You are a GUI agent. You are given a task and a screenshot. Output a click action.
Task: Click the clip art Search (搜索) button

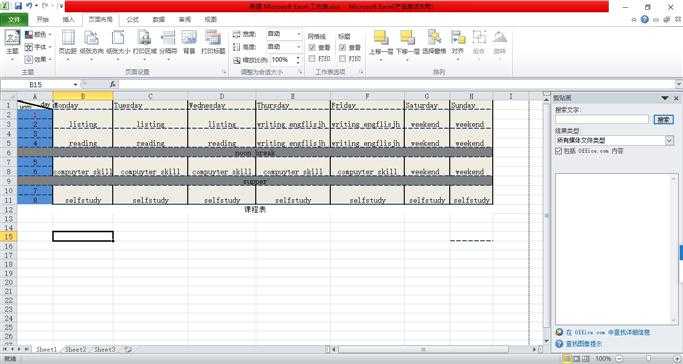coord(663,119)
